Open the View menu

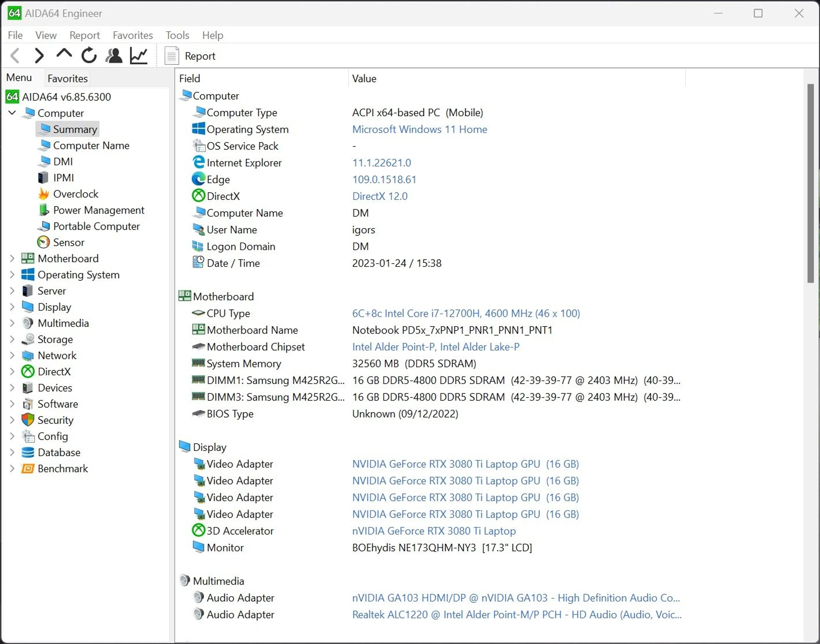[46, 35]
